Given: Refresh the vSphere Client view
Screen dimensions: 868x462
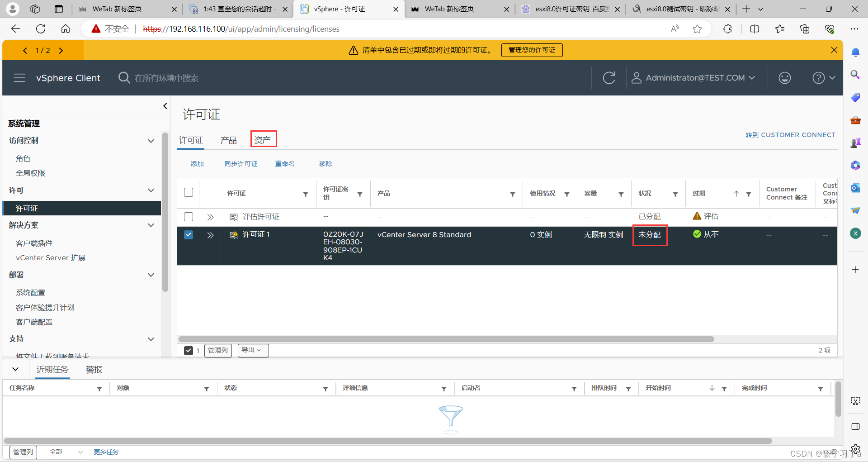Looking at the screenshot, I should pos(609,78).
